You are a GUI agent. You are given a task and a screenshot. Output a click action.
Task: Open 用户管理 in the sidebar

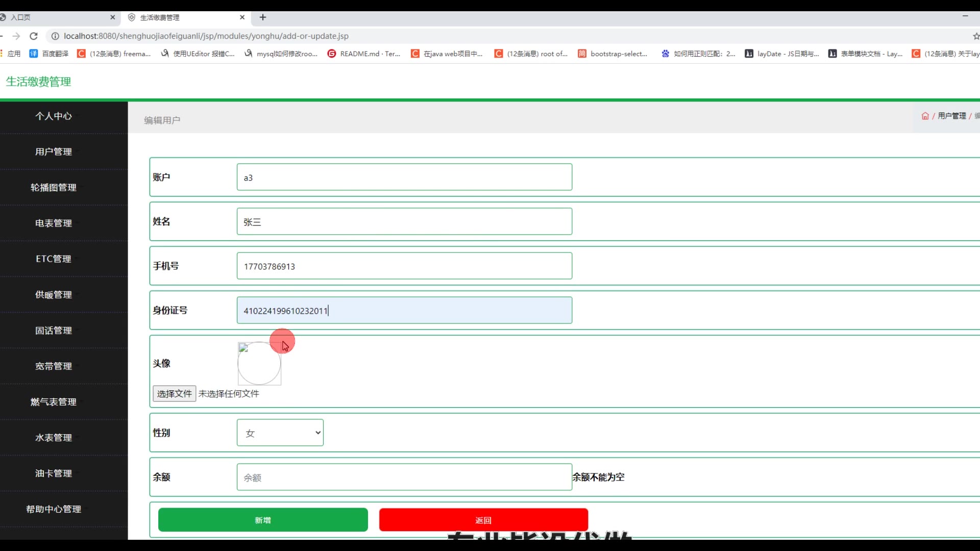54,152
